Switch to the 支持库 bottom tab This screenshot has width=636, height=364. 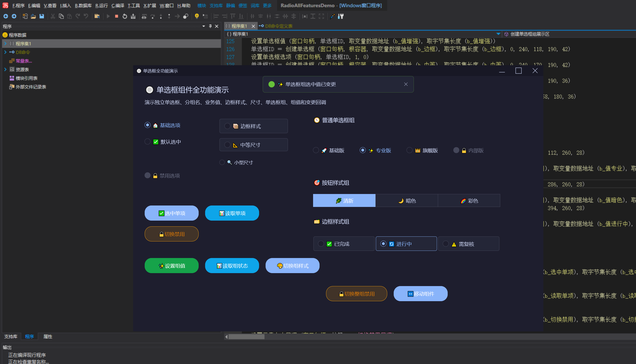(x=11, y=336)
